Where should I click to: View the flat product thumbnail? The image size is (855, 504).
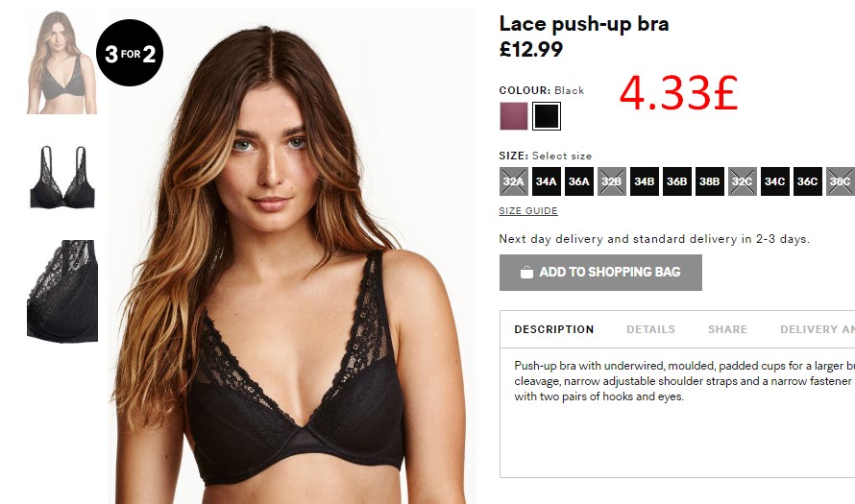(x=62, y=177)
